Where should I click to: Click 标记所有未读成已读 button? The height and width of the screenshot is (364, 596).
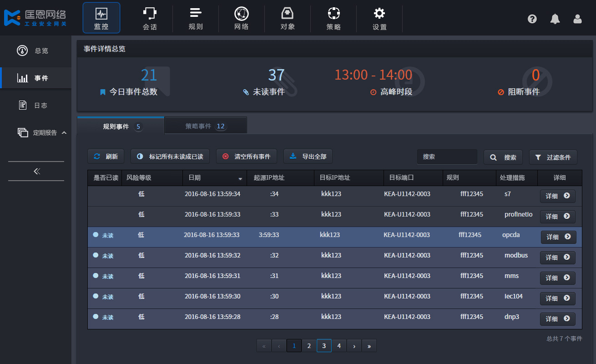point(170,157)
